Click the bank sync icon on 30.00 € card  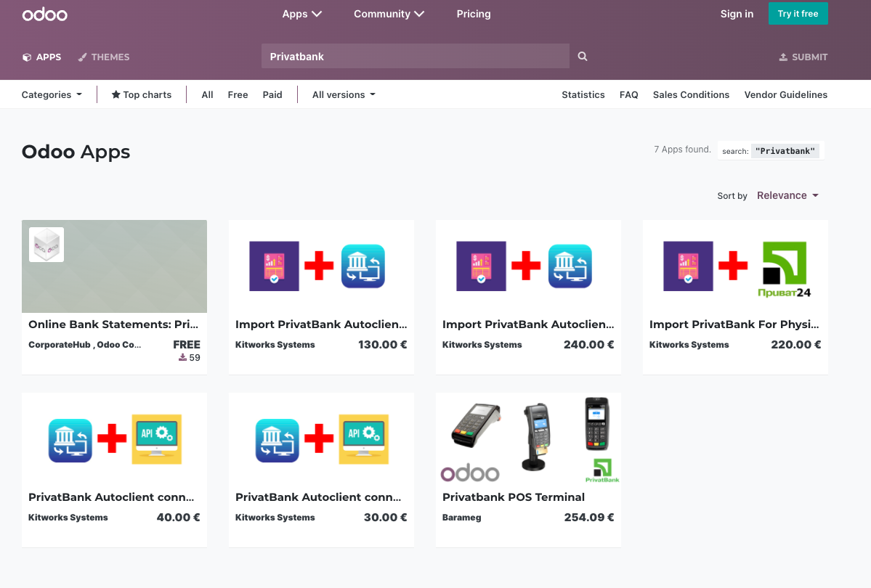[277, 441]
